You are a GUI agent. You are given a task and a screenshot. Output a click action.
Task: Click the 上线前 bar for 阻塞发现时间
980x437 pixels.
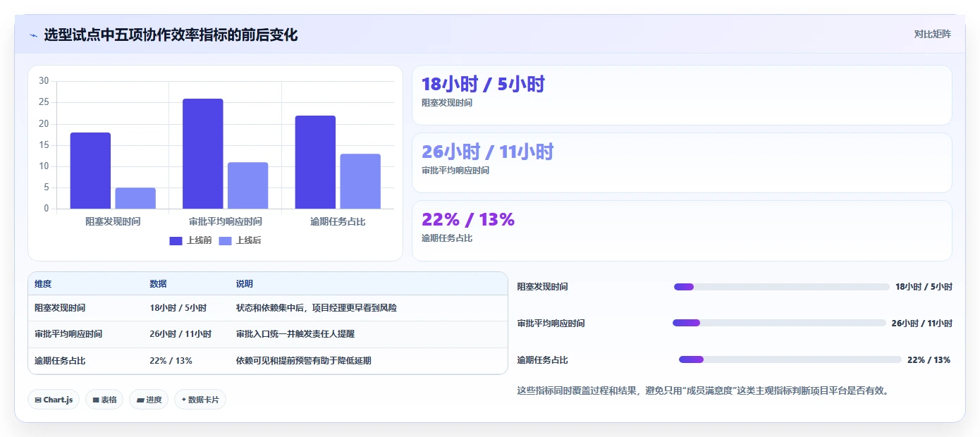tap(90, 171)
